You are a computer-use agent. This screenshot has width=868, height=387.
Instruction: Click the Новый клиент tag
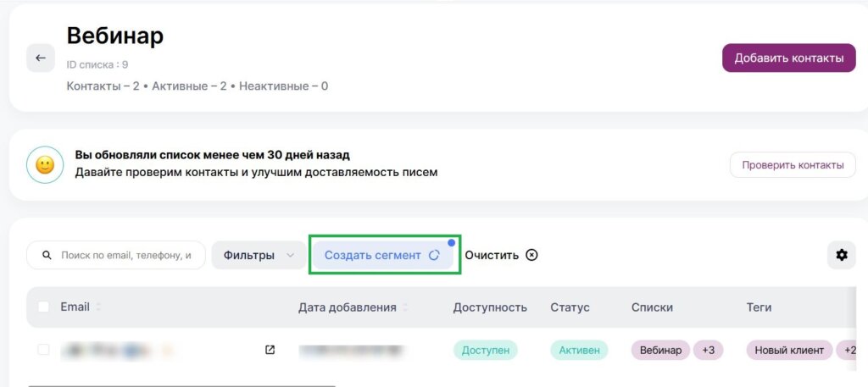tap(790, 350)
